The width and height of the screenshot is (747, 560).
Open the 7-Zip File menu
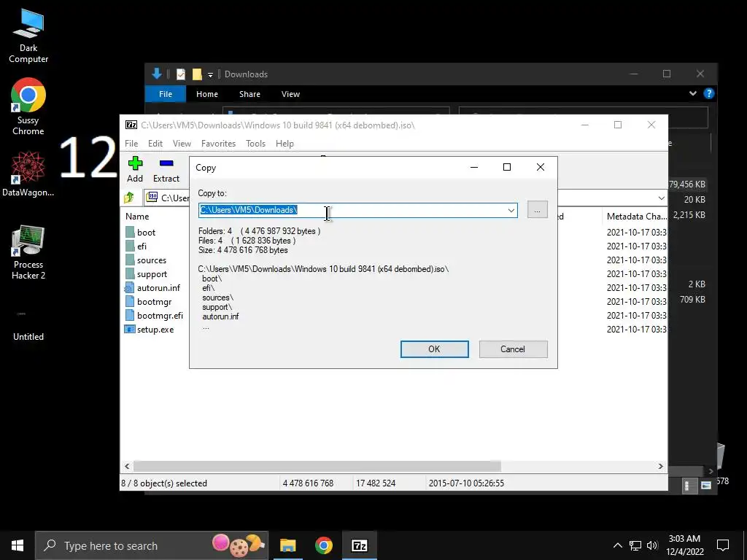[131, 144]
